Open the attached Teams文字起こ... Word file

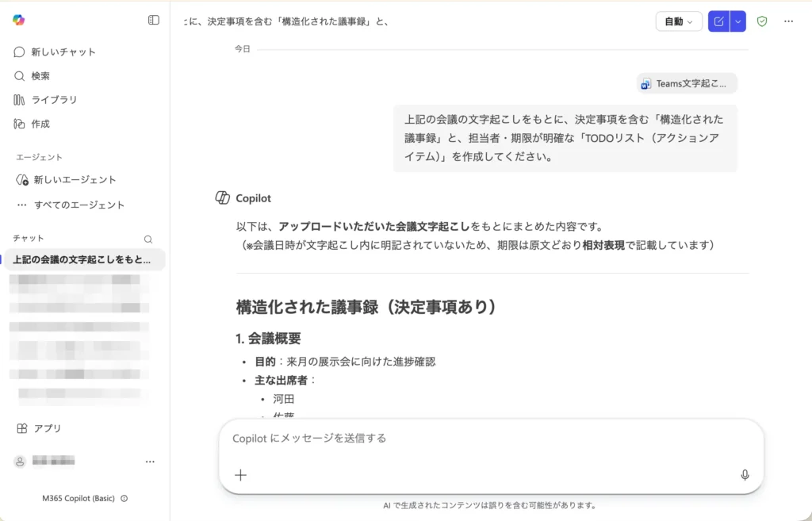[x=687, y=83]
